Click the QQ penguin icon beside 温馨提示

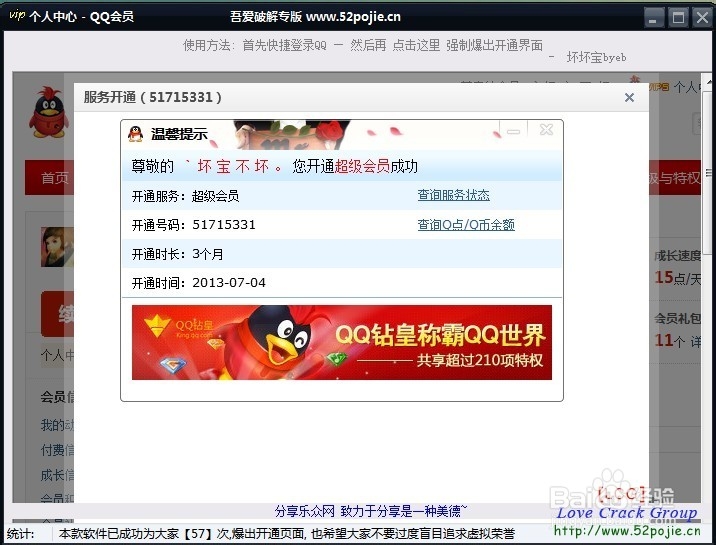135,134
